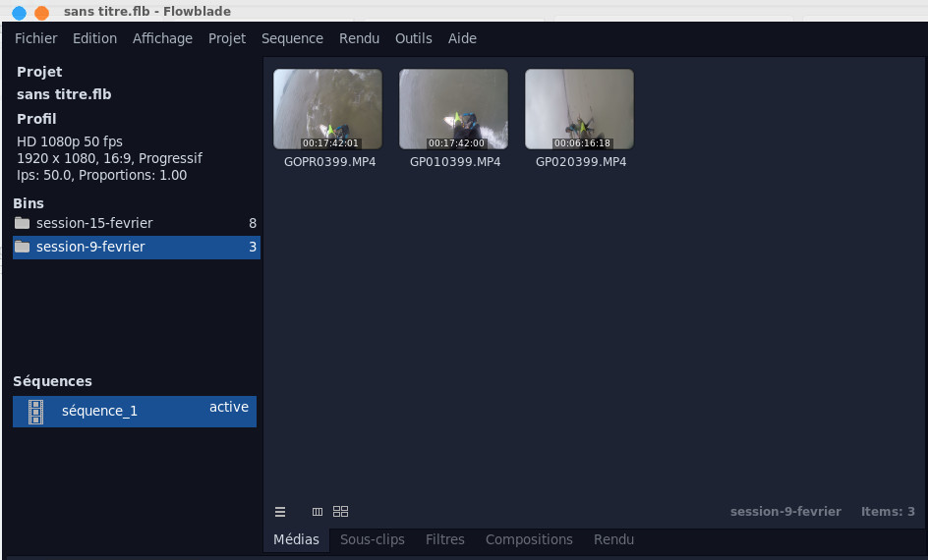
Task: Select the GP020399.MP4 thumbnail
Action: point(579,109)
